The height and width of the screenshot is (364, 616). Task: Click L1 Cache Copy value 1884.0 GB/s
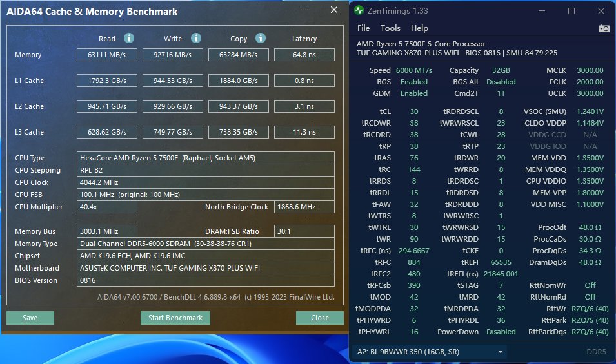click(x=239, y=81)
